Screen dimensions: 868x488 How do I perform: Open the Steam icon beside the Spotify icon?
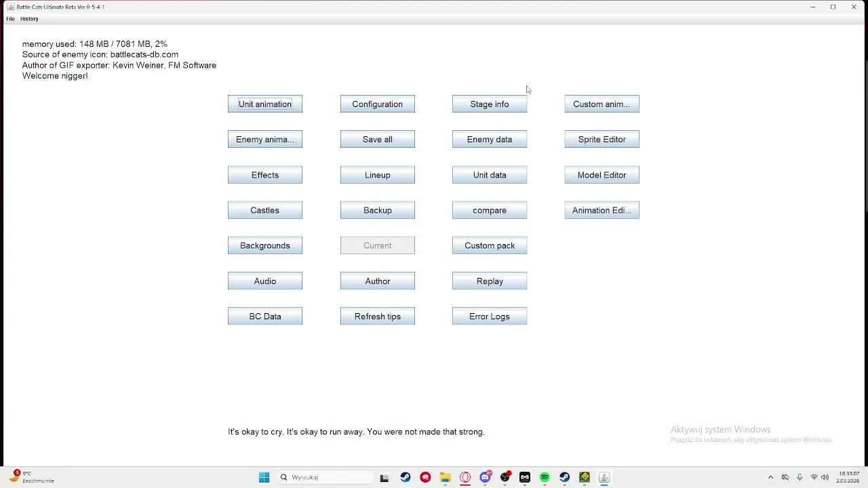tap(564, 477)
